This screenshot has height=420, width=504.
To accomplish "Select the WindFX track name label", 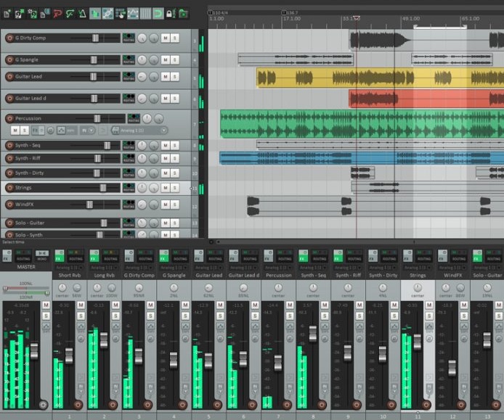I will coord(25,205).
